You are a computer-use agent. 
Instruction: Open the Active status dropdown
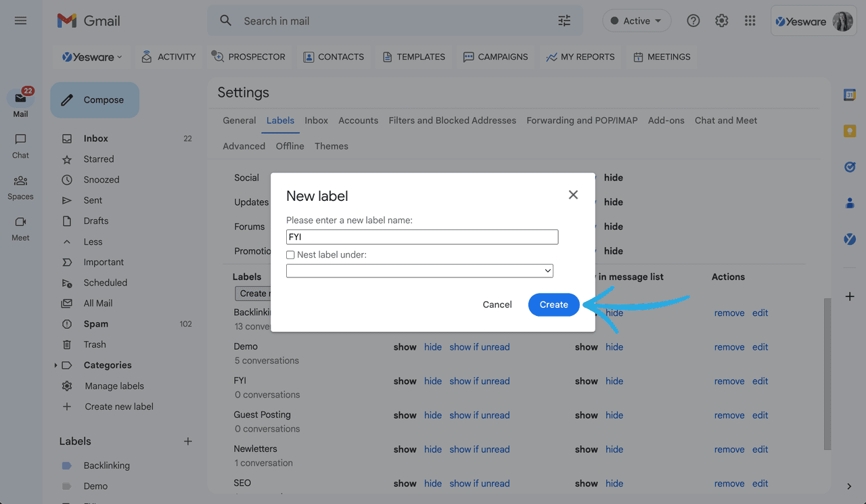[x=636, y=21]
